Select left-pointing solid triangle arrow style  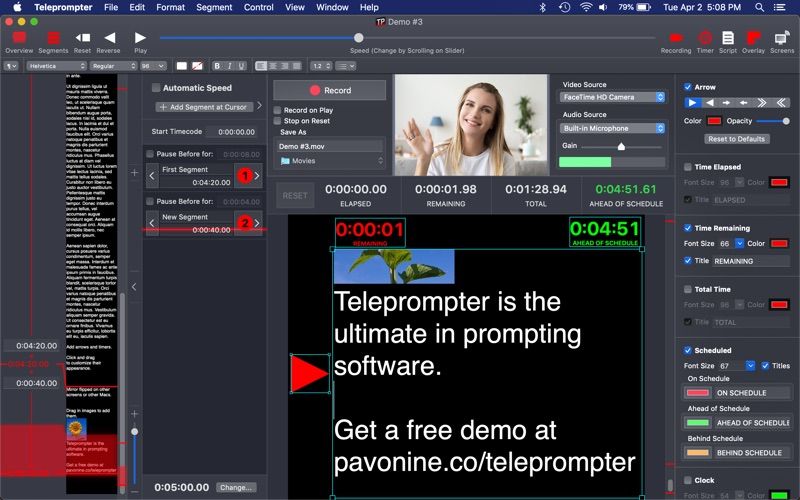tap(710, 103)
